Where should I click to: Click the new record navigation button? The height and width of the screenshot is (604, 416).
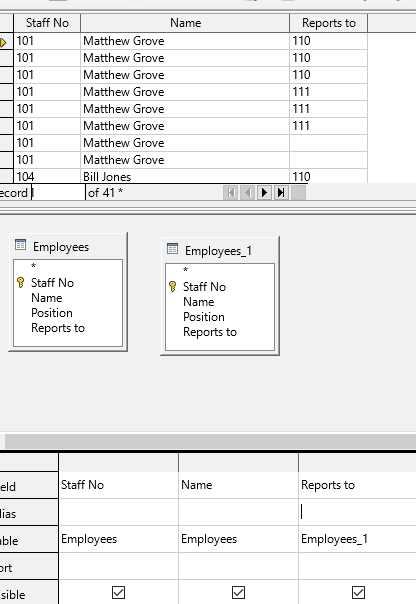pyautogui.click(x=299, y=192)
